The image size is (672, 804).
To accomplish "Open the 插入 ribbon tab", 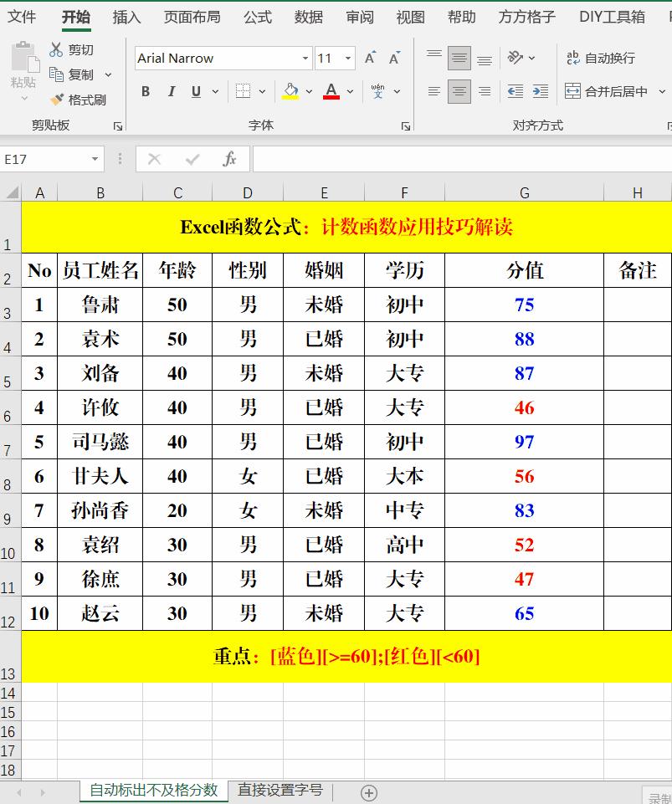I will (x=126, y=16).
